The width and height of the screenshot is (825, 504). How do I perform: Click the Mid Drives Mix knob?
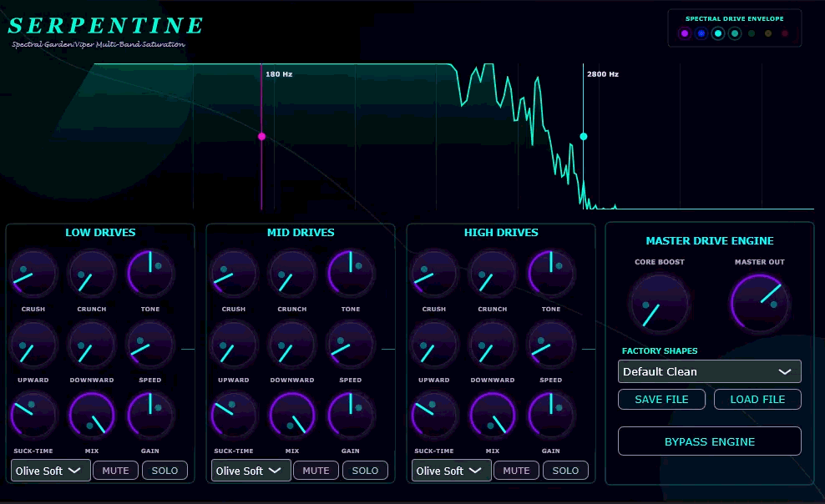292,416
